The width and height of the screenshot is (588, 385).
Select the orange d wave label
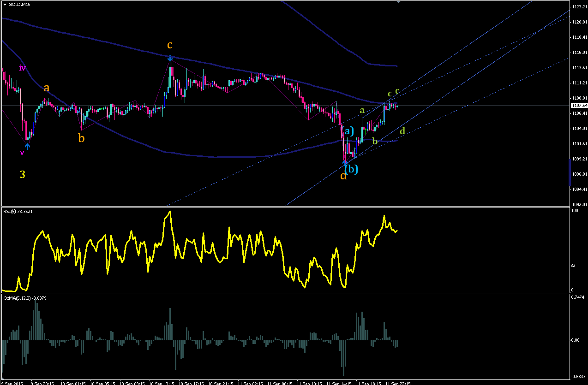click(343, 175)
